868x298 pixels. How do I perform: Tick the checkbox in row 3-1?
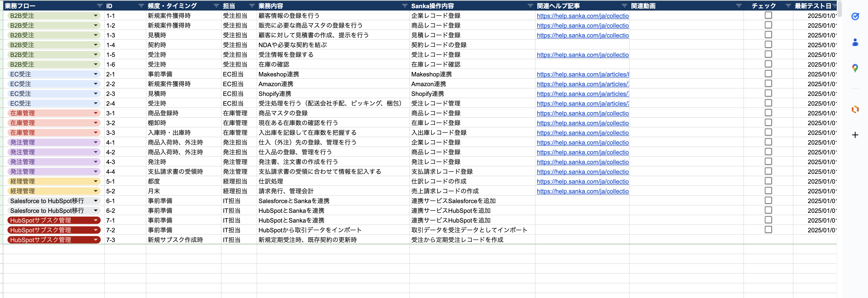768,113
